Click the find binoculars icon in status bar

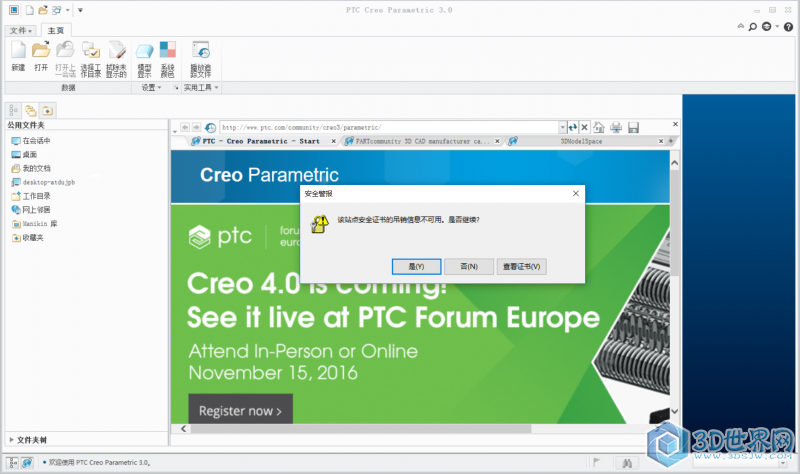(627, 463)
